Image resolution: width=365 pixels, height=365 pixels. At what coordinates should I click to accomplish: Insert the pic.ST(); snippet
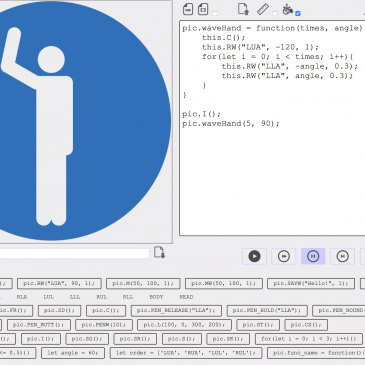coord(258,325)
